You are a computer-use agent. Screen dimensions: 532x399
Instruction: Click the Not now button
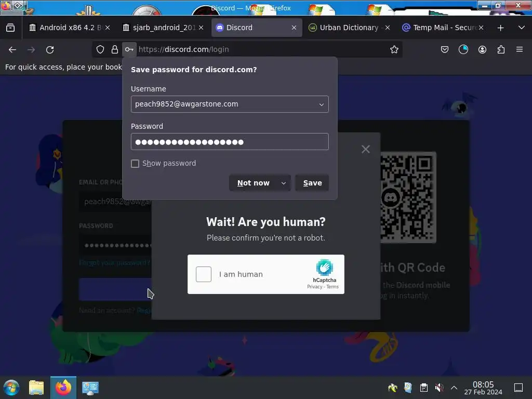tap(254, 183)
